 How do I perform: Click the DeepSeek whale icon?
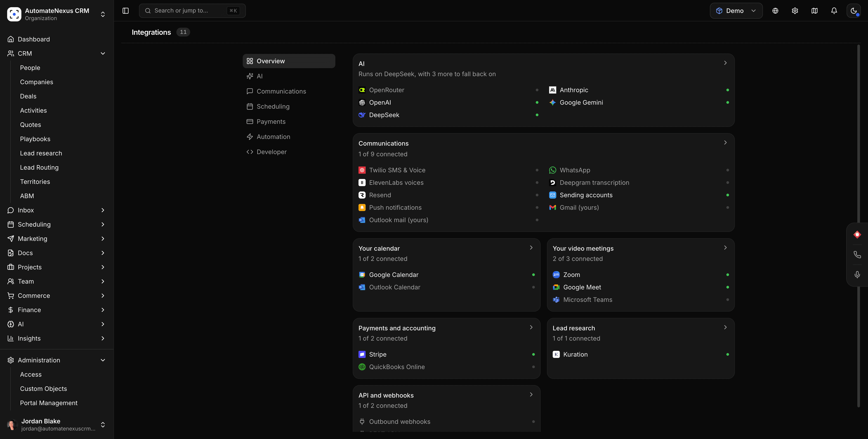pos(362,115)
